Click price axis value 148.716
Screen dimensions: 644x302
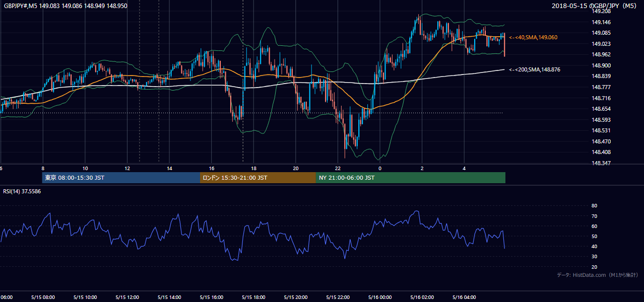(x=601, y=98)
